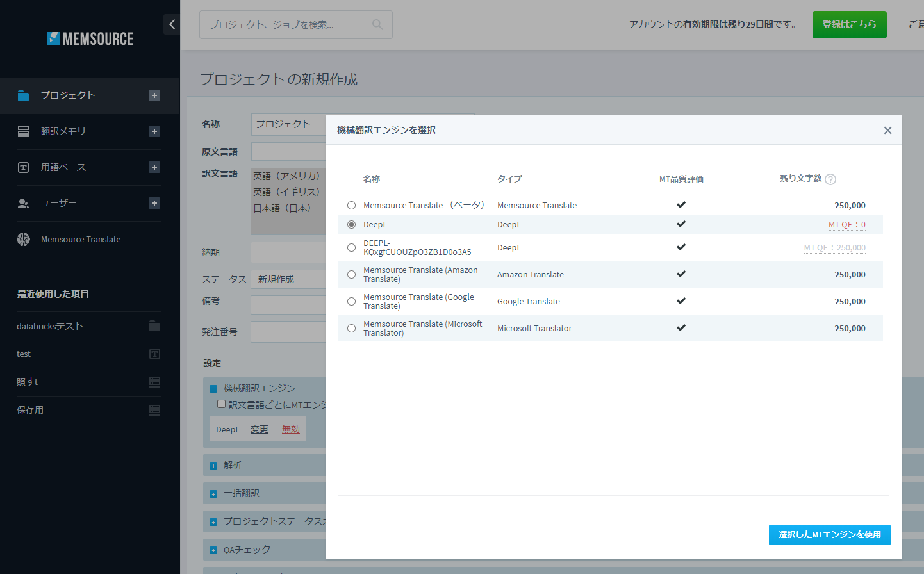Select 日本語（日本） in 訳文言語 list
The image size is (924, 574).
(x=282, y=208)
